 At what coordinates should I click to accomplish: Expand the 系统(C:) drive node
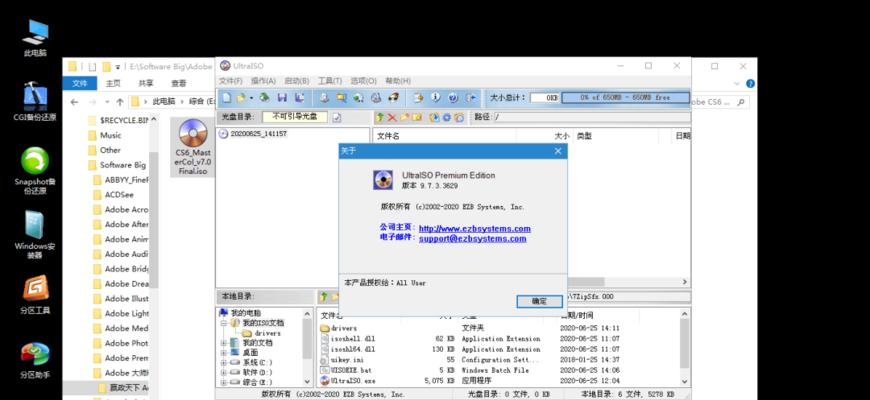[x=224, y=362]
